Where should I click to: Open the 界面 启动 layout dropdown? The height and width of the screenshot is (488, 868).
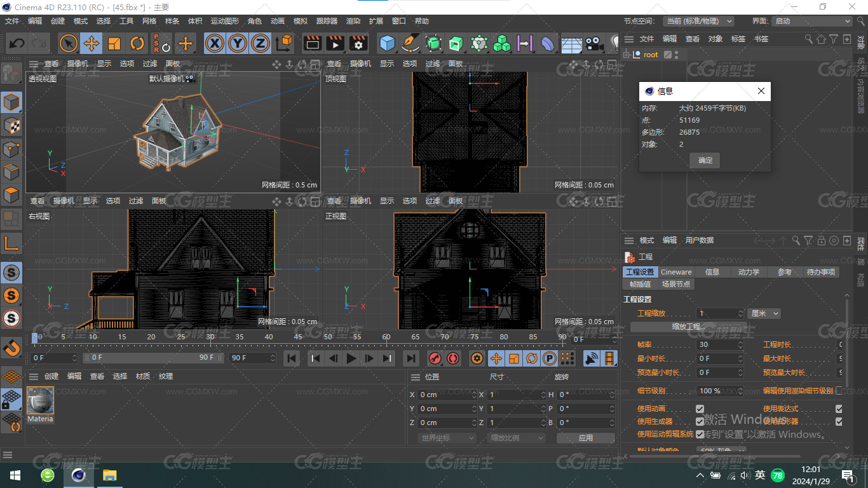coord(812,21)
